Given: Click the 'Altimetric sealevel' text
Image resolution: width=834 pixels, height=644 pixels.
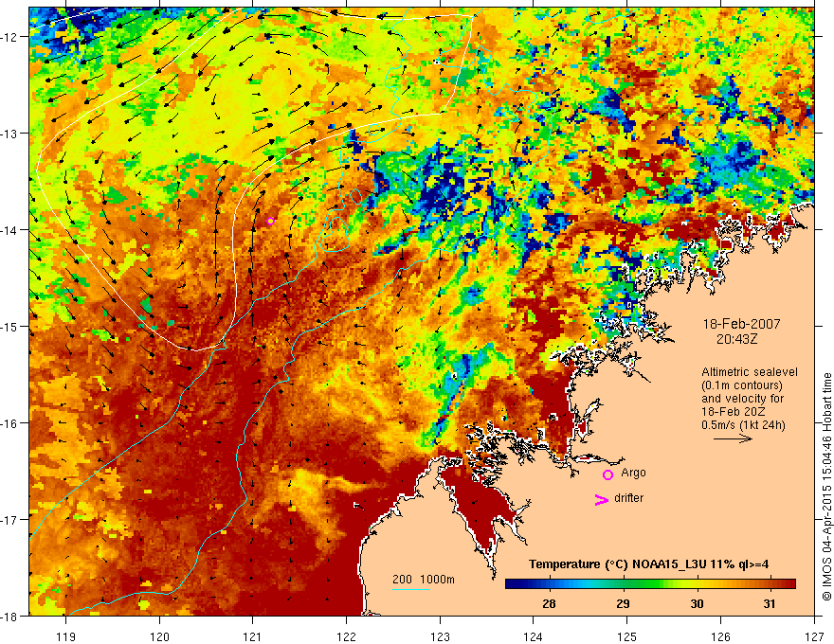Looking at the screenshot, I should tap(750, 372).
